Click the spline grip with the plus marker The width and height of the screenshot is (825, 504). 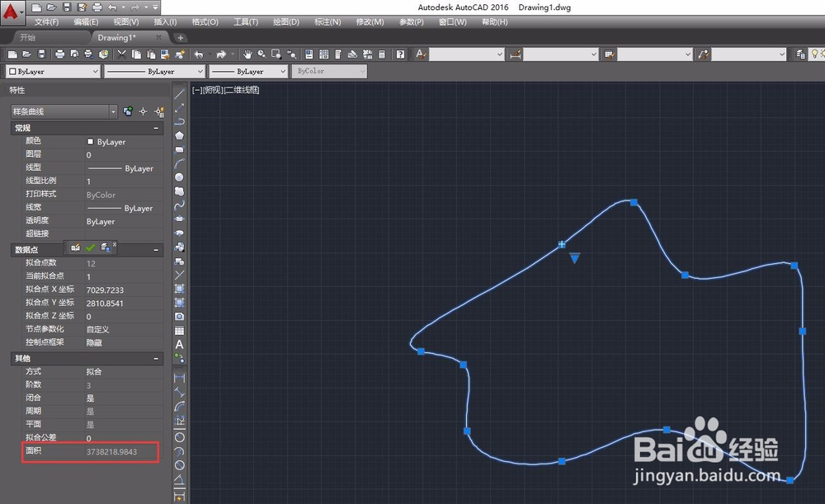point(562,244)
